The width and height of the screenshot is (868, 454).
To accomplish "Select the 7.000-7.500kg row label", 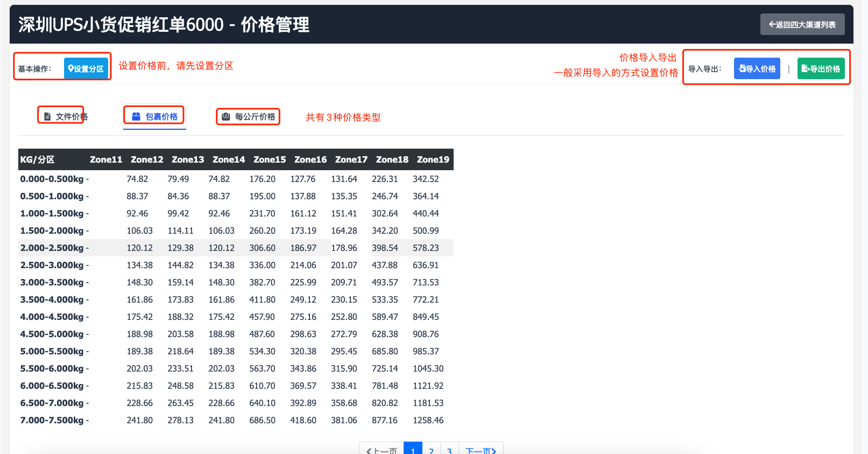I will [52, 420].
